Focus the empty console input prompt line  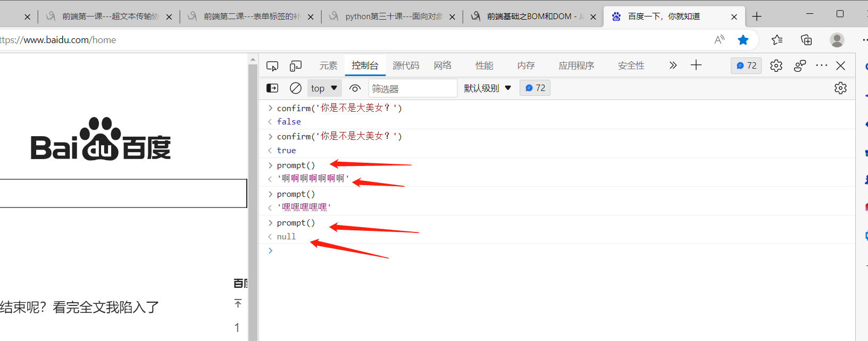[564, 251]
